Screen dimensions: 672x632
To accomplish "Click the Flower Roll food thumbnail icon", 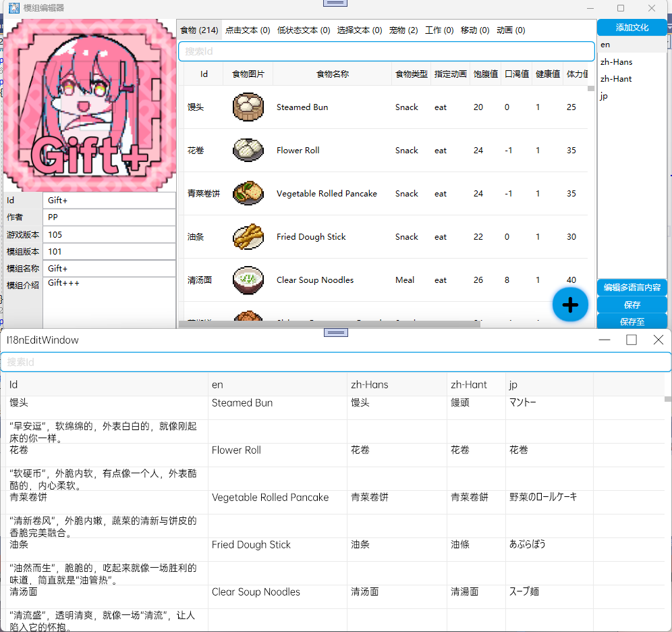I will tap(249, 150).
